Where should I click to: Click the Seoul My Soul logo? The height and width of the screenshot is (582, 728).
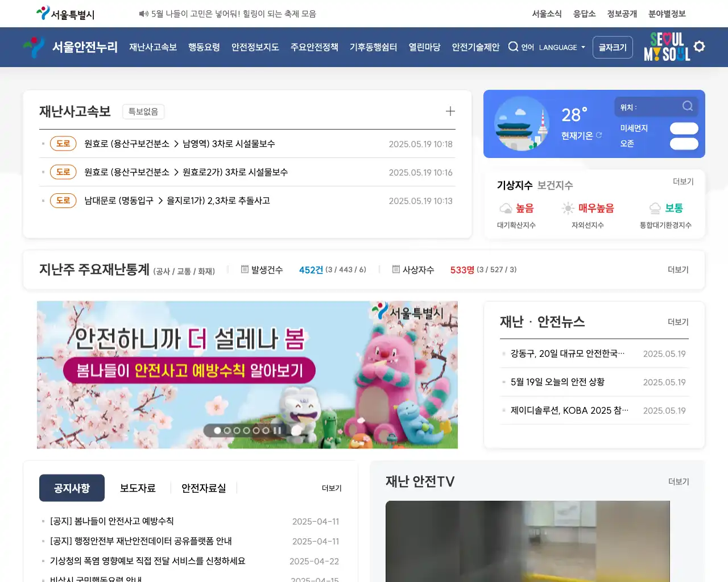[667, 47]
